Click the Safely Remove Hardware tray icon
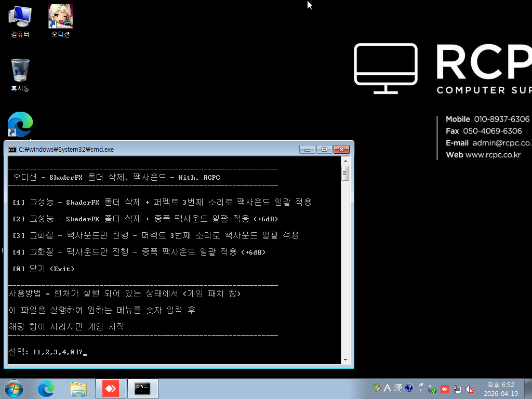The width and height of the screenshot is (532, 399). [x=432, y=389]
